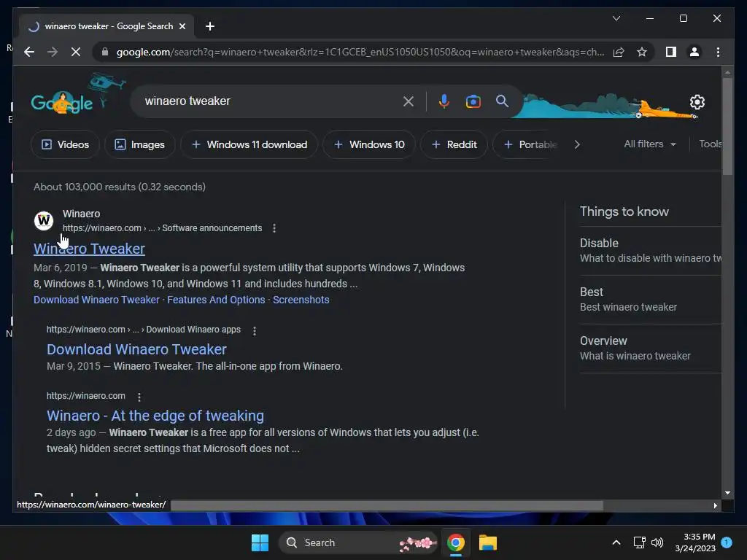Start a voice search with microphone

444,101
